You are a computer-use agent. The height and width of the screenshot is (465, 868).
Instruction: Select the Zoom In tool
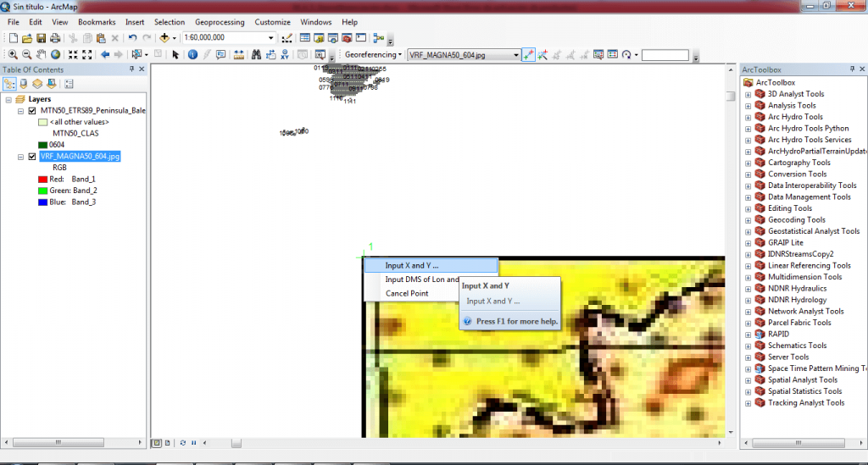pos(11,55)
